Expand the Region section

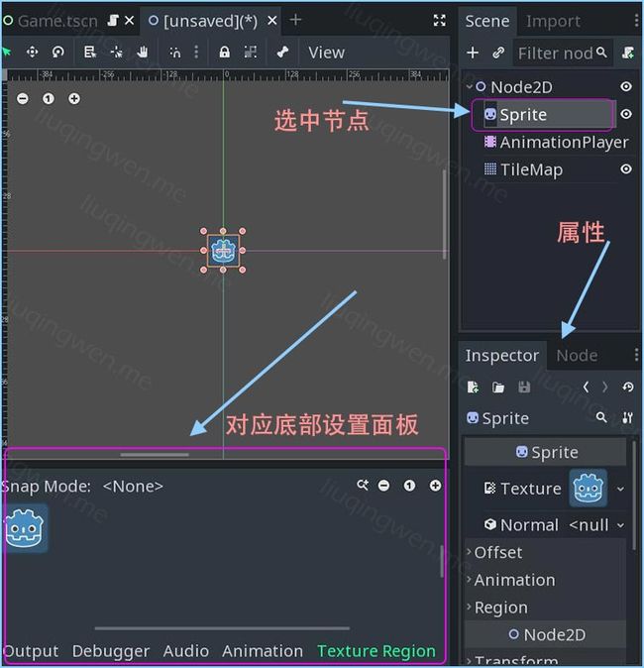(x=496, y=608)
